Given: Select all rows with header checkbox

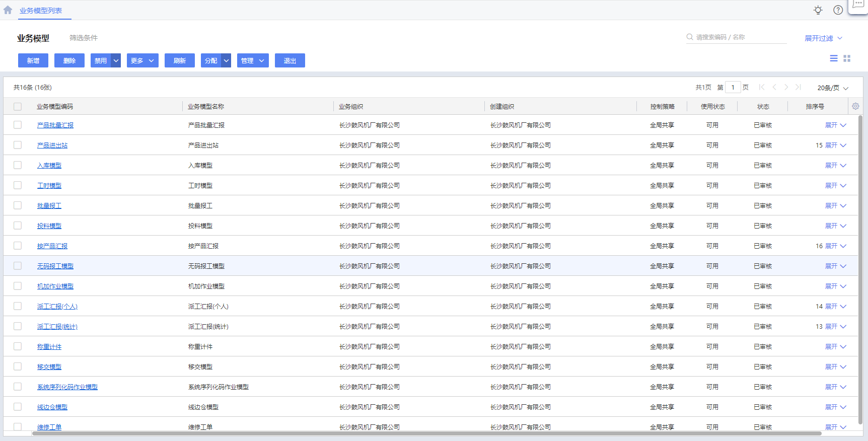Looking at the screenshot, I should tap(18, 107).
